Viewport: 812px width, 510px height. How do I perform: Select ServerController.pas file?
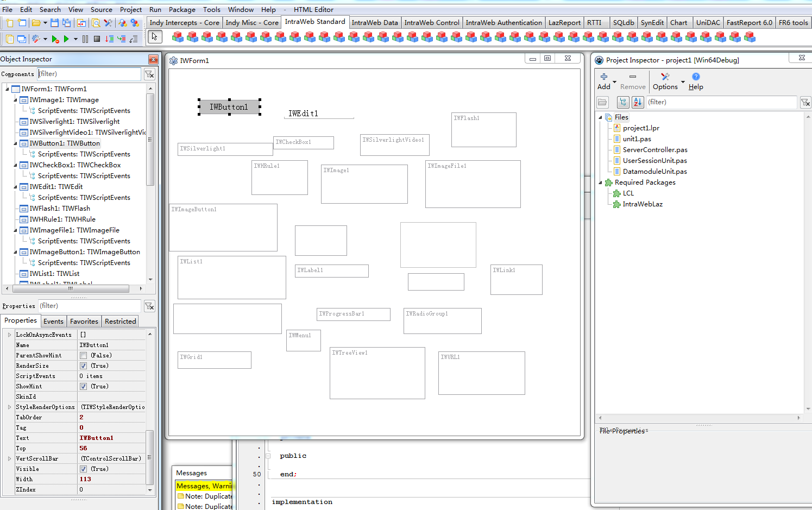point(655,150)
